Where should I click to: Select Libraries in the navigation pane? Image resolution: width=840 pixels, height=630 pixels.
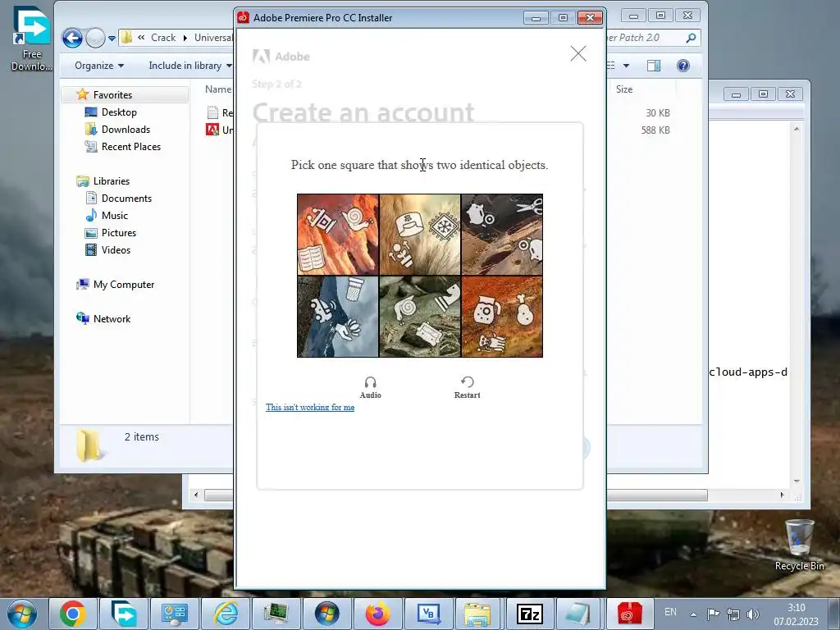coord(111,181)
